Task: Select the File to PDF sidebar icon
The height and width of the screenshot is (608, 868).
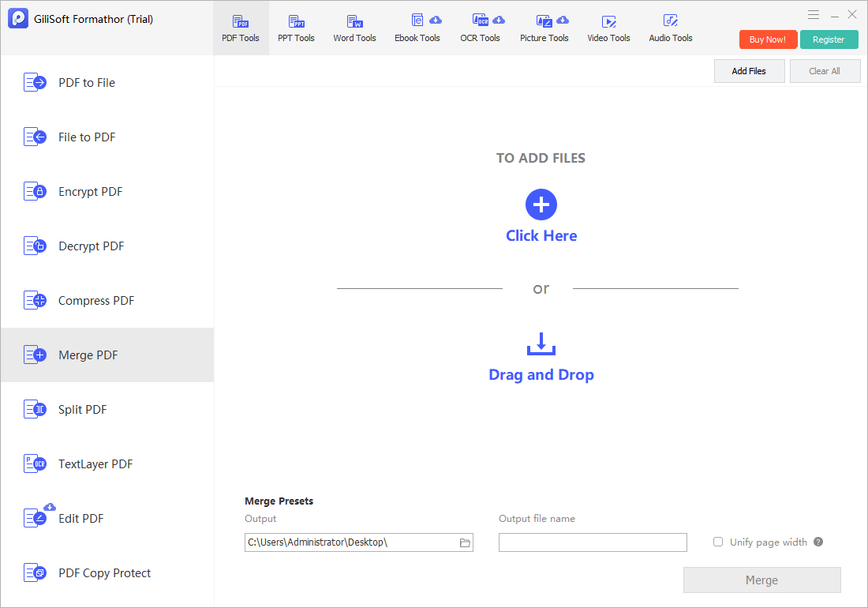Action: click(35, 137)
